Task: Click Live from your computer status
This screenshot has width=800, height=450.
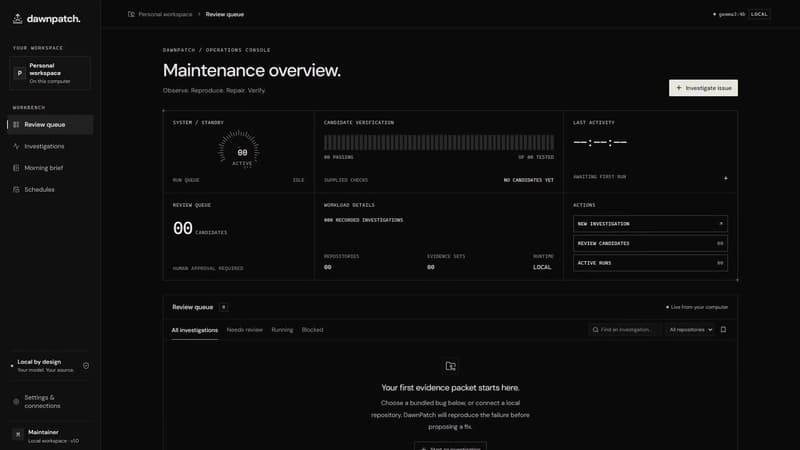Action: click(697, 307)
